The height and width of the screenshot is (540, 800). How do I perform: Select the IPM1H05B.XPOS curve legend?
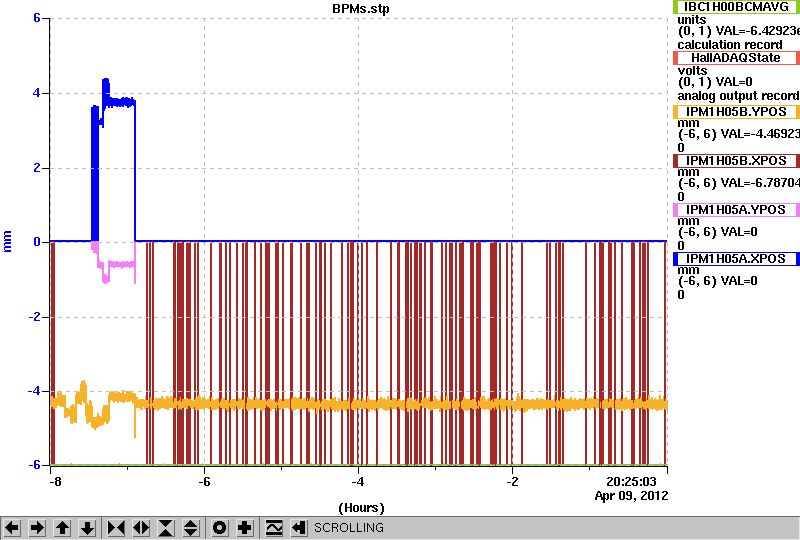point(736,161)
